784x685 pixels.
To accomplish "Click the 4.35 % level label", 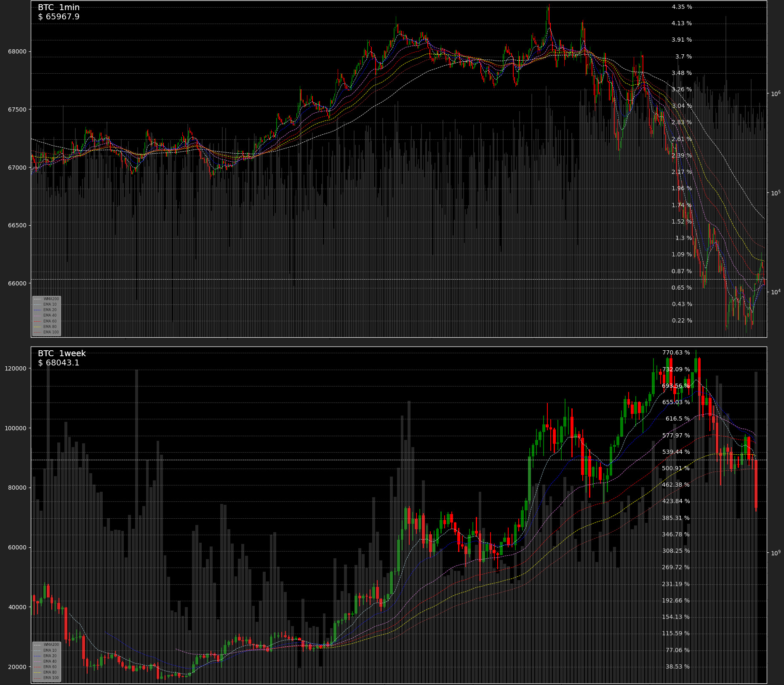I will tap(682, 7).
